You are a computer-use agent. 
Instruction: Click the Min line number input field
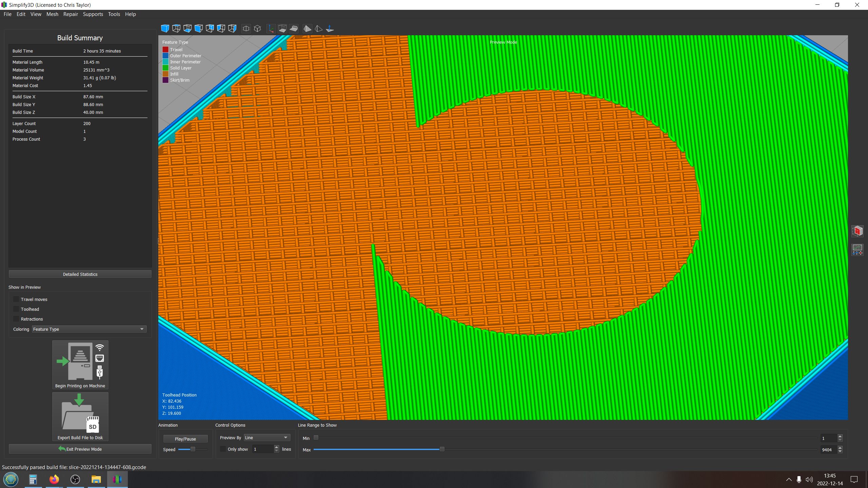(x=829, y=438)
